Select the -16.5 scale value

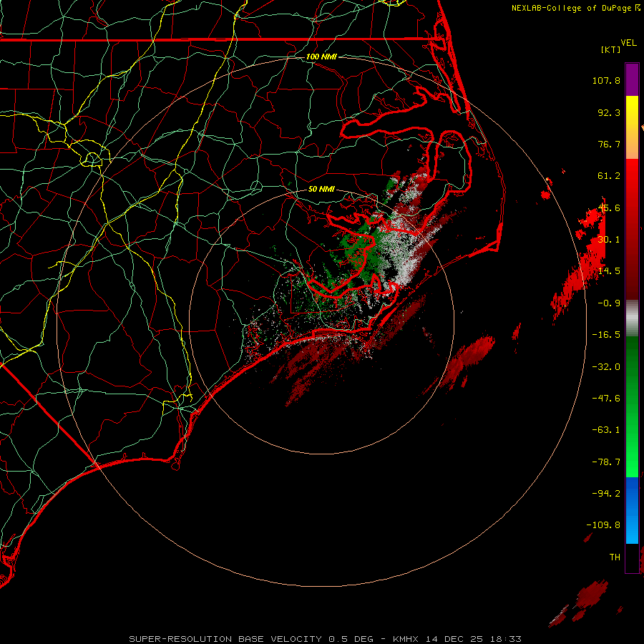point(606,334)
